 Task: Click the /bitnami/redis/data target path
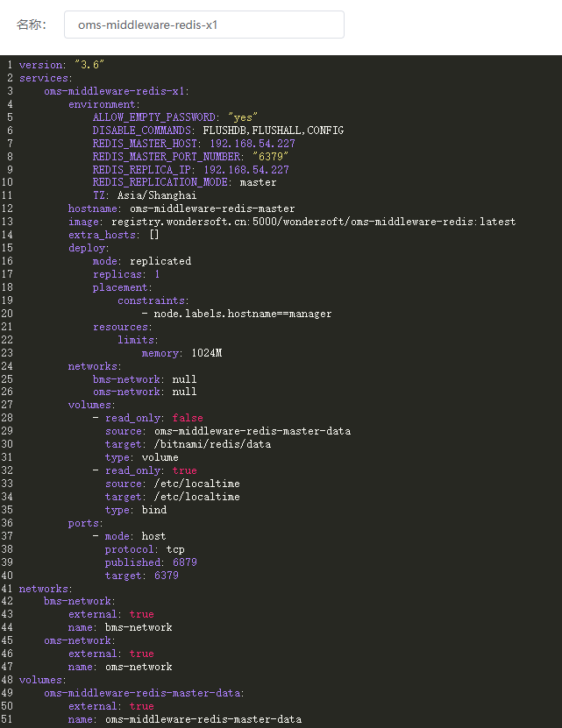(212, 444)
